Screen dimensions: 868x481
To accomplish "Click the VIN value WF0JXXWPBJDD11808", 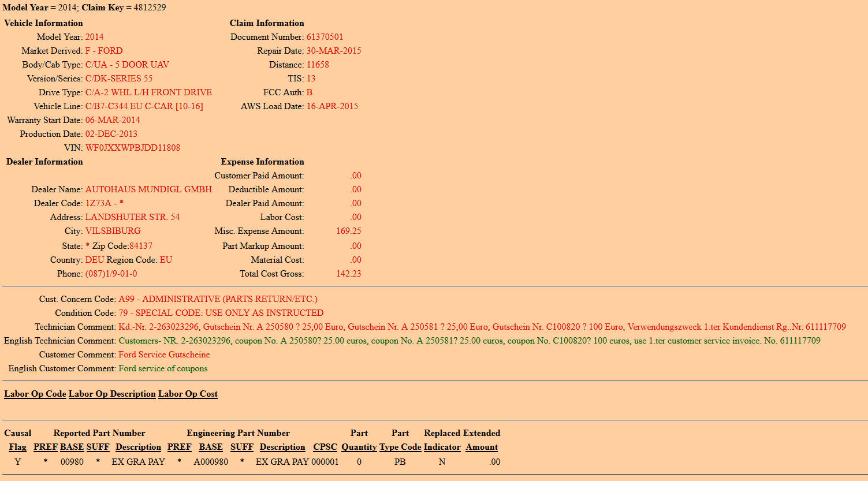I will [x=133, y=148].
